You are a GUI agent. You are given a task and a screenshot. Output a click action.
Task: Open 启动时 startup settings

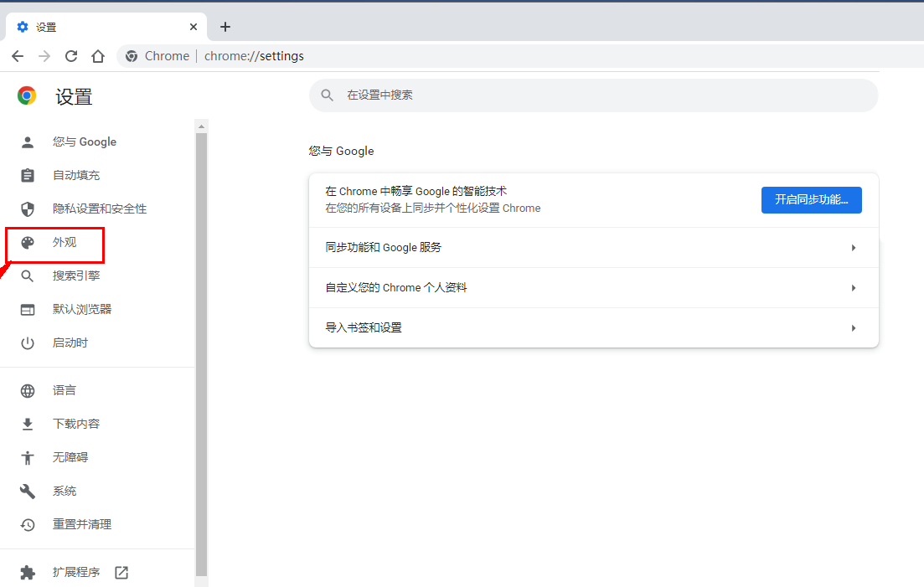click(x=70, y=343)
